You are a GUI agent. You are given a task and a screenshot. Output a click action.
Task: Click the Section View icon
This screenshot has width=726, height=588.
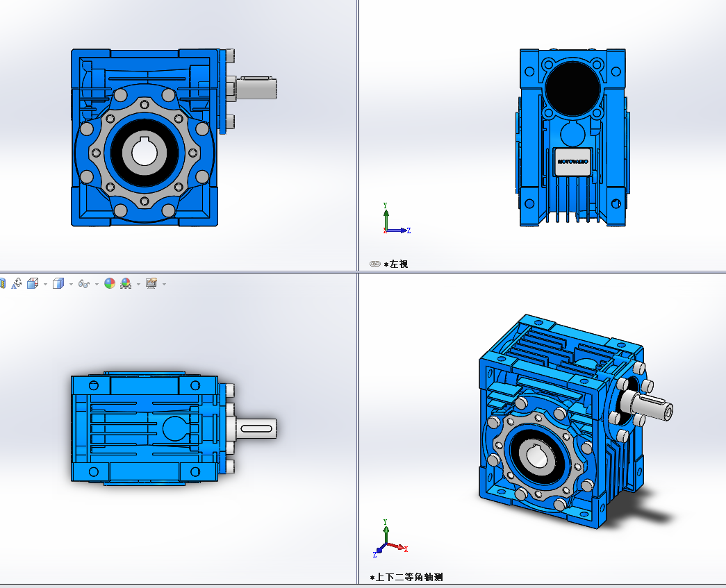coord(2,283)
